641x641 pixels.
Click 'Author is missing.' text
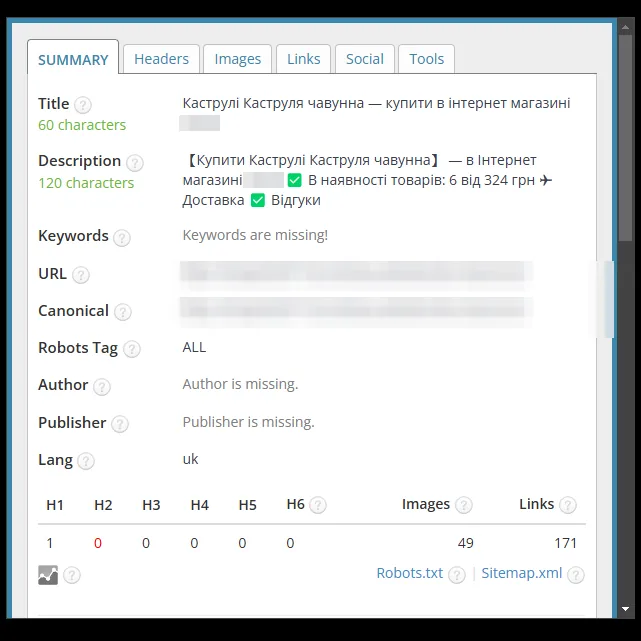pos(240,384)
